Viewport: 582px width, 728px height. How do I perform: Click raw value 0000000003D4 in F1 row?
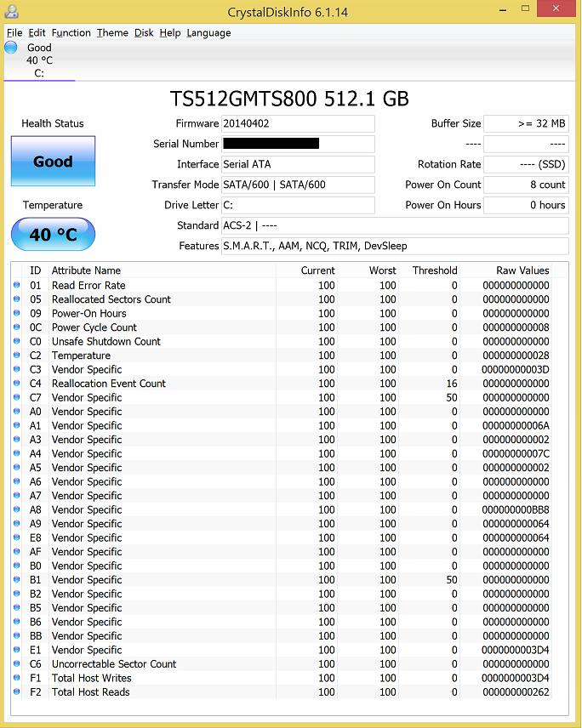[515, 678]
